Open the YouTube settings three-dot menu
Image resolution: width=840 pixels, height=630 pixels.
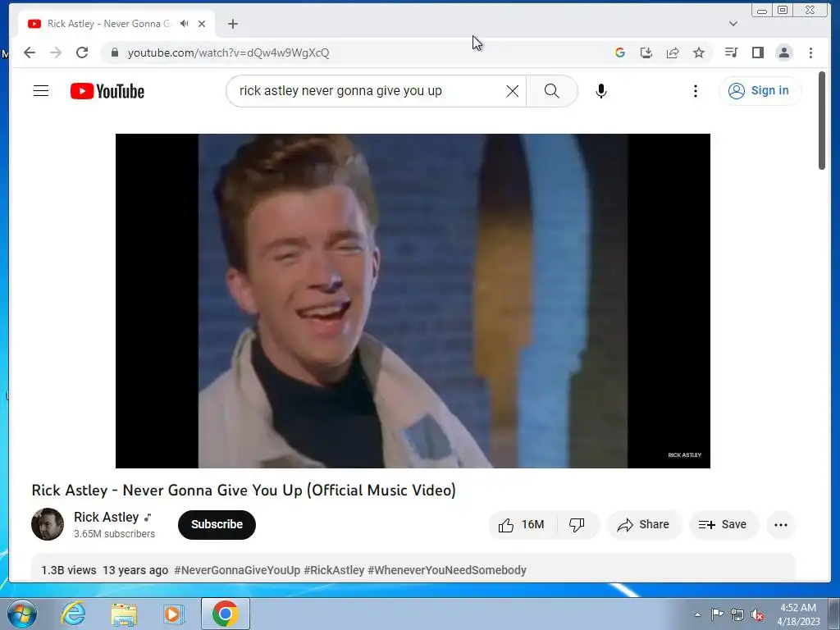(x=696, y=91)
